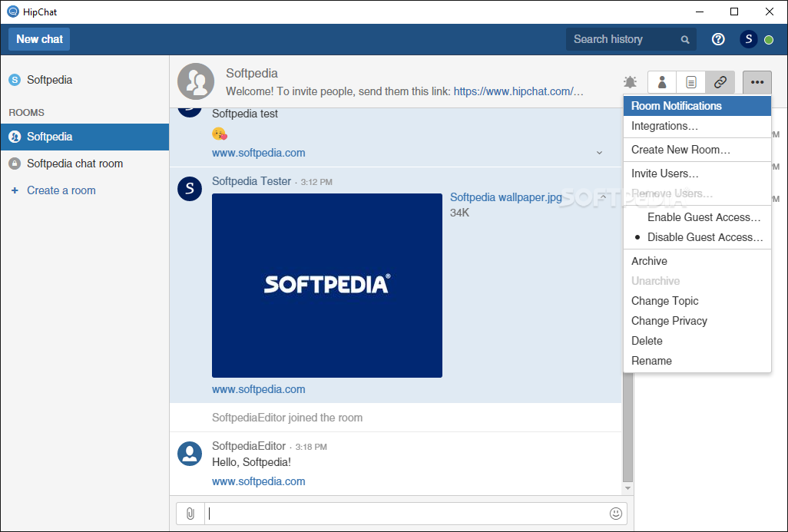Open Softpedia lobby entry at sidebar top
This screenshot has height=532, width=788.
[x=85, y=80]
